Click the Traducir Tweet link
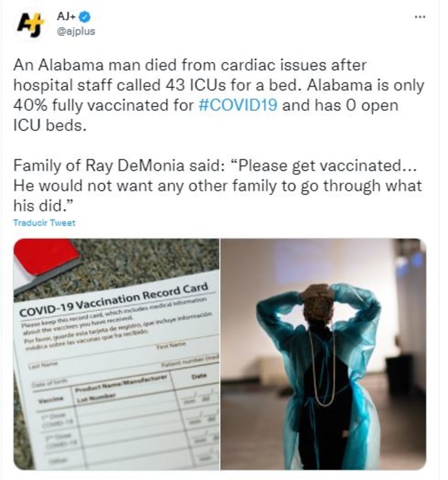This screenshot has width=448, height=480. (x=44, y=223)
